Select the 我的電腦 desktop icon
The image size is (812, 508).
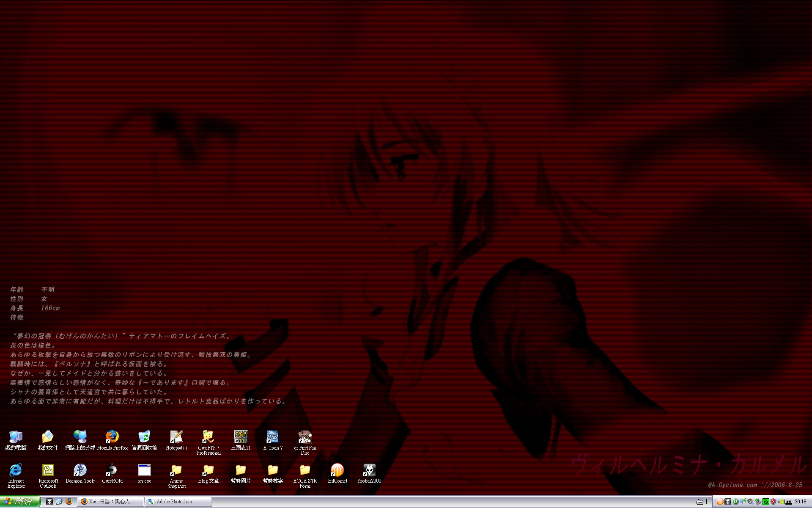(16, 440)
